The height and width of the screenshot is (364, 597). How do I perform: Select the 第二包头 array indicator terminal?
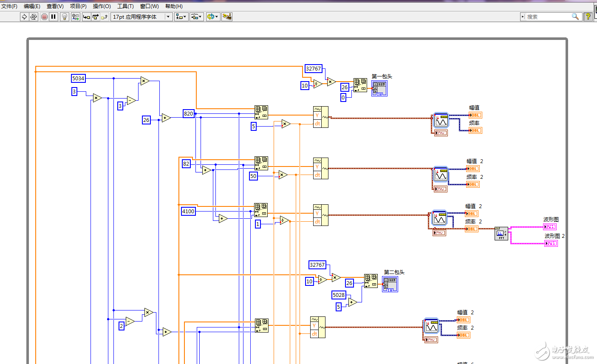[x=390, y=284]
